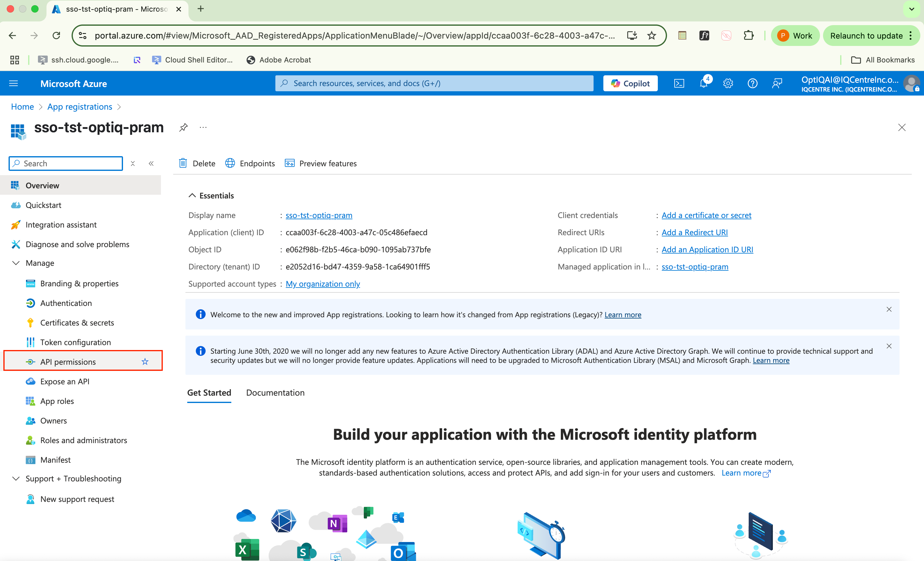Open Cloud Shell from the top bar

tap(679, 83)
